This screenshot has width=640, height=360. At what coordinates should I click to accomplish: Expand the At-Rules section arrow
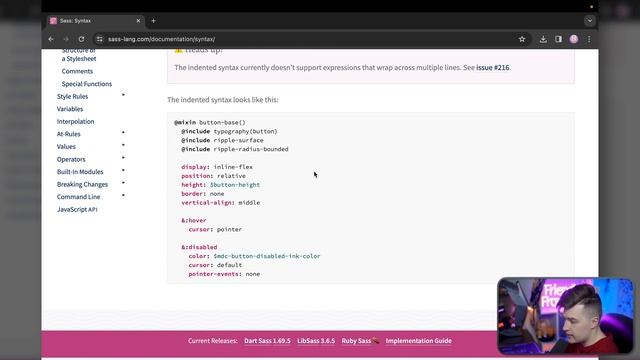tap(123, 133)
